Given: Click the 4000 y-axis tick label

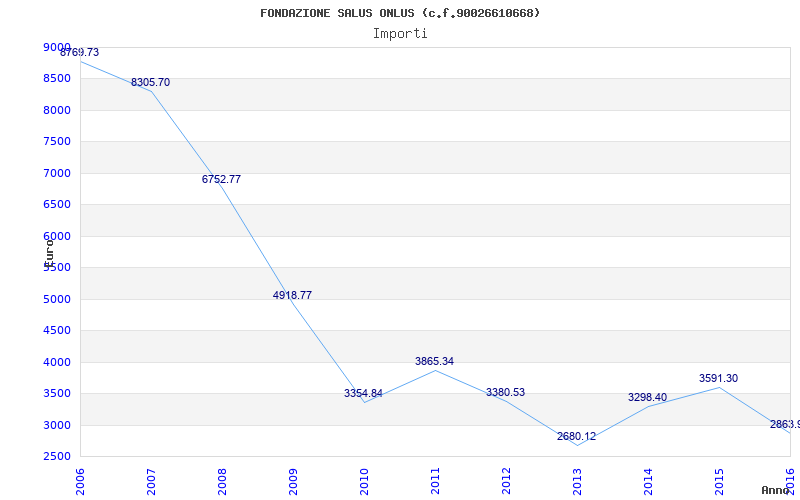Looking at the screenshot, I should tap(57, 362).
